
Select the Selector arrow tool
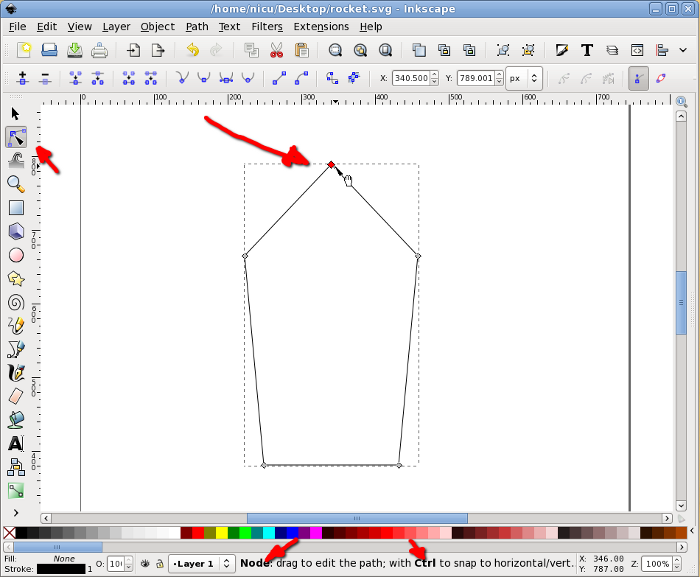pos(16,114)
